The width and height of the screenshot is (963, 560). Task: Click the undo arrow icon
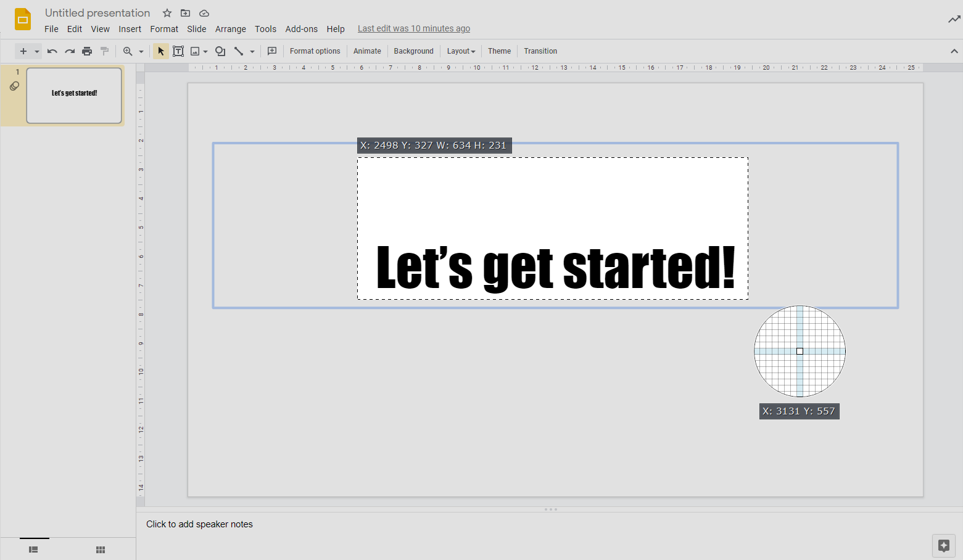tap(52, 51)
